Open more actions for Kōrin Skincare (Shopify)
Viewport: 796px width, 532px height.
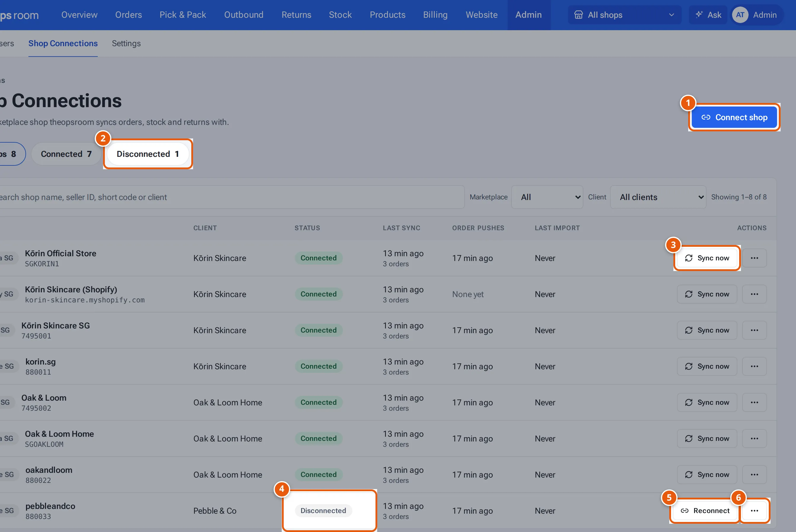754,294
